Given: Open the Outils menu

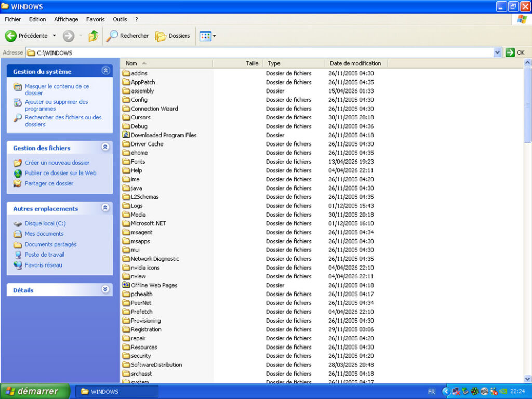Looking at the screenshot, I should (120, 19).
